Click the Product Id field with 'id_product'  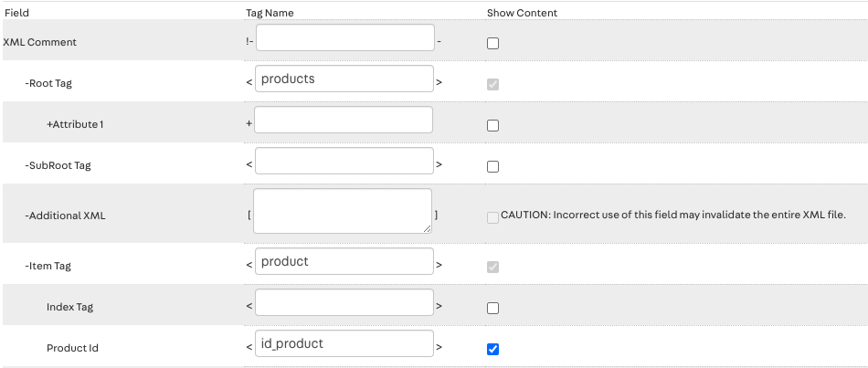tap(344, 344)
